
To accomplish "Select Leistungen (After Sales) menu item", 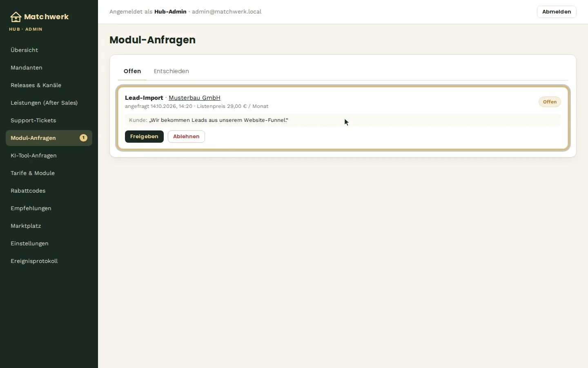I will point(49,103).
